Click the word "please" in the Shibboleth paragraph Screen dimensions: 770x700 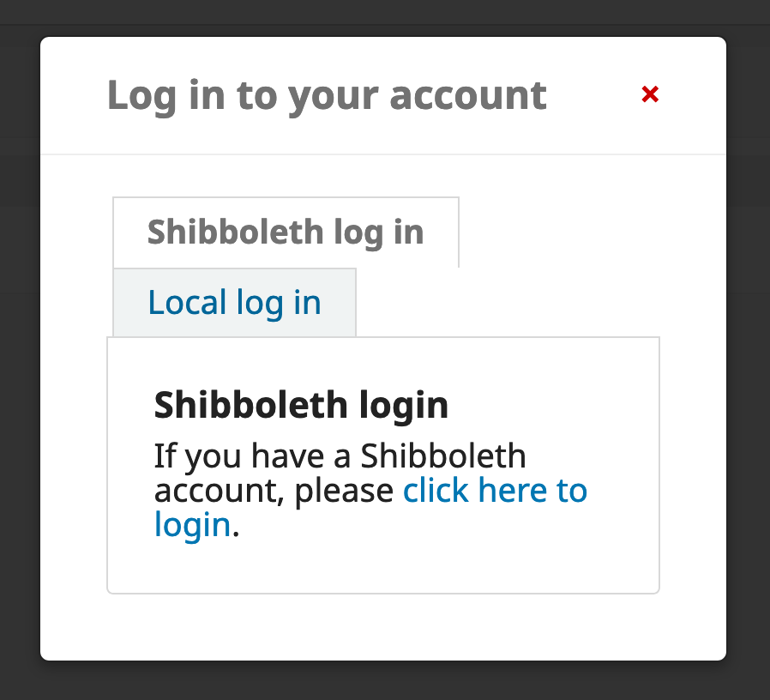[344, 492]
